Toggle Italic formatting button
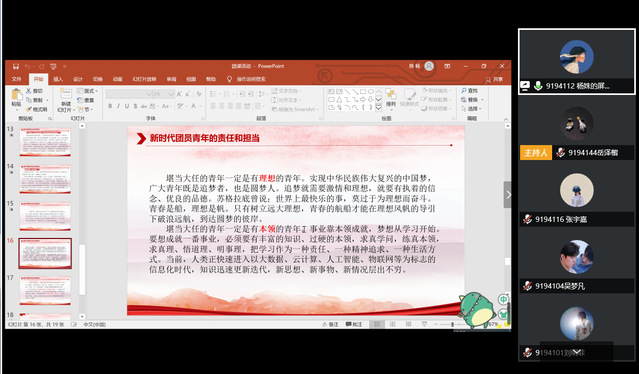The width and height of the screenshot is (639, 374). click(119, 106)
